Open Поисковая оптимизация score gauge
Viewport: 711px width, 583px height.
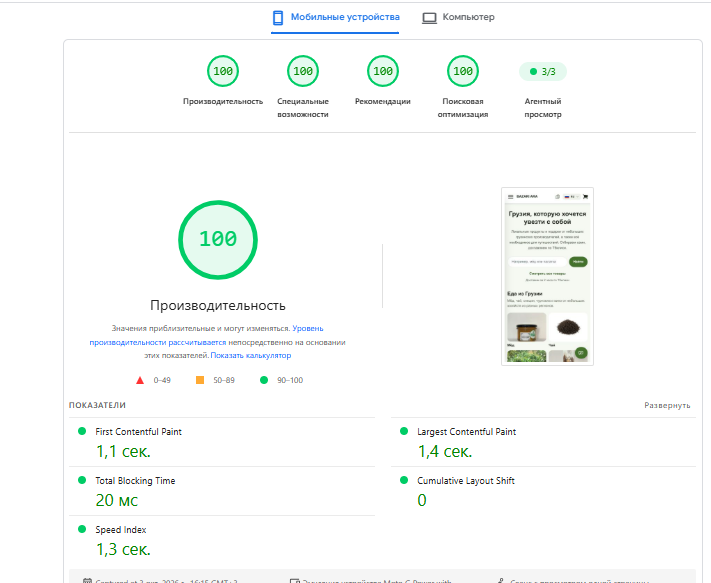pos(463,71)
